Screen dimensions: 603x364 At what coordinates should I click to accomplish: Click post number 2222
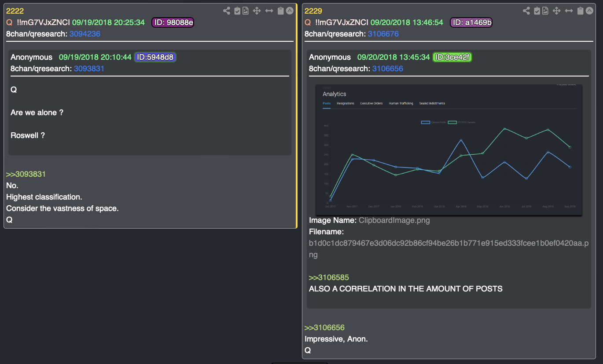(x=15, y=11)
